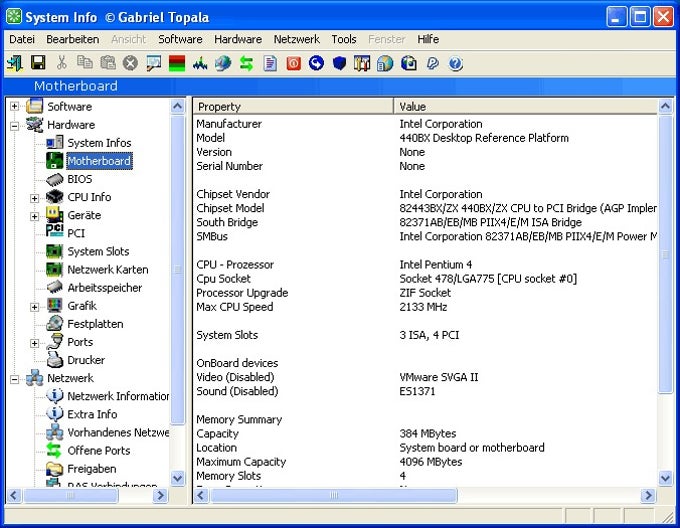Click the blue P toolbar icon

(x=432, y=63)
